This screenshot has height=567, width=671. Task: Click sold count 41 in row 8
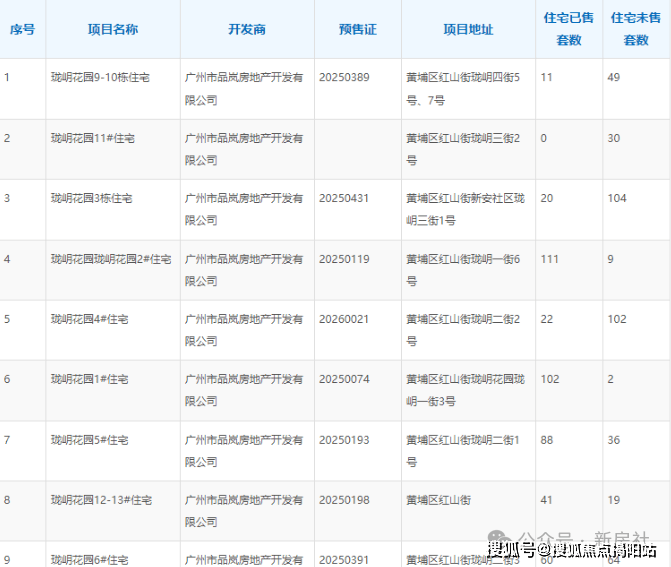point(546,500)
